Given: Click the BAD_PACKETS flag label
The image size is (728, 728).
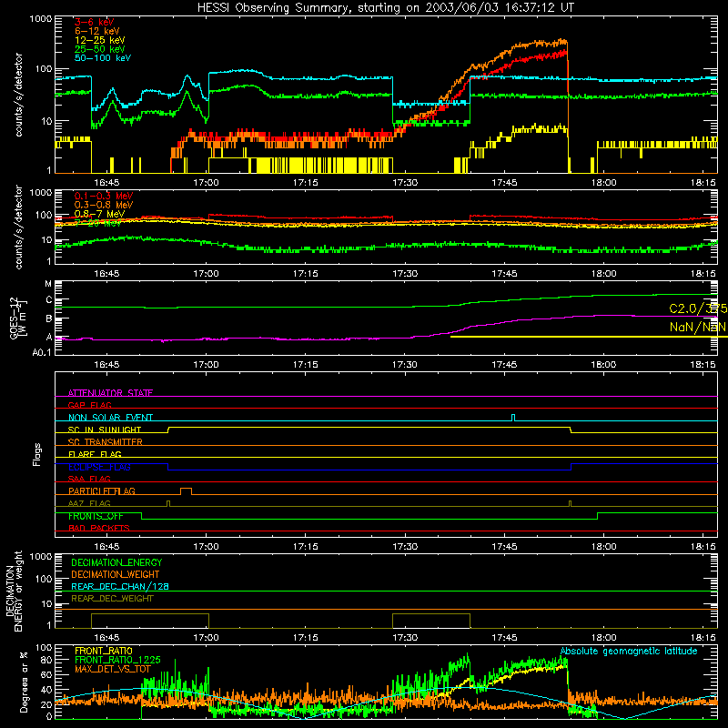Looking at the screenshot, I should [99, 528].
